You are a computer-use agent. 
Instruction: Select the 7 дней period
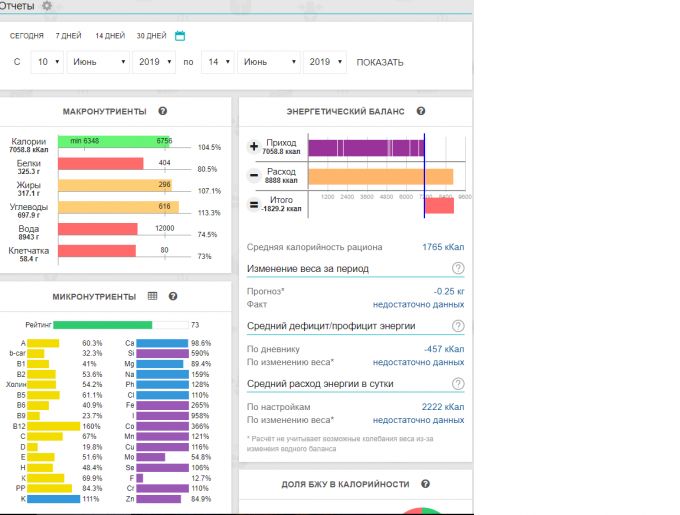pos(69,36)
